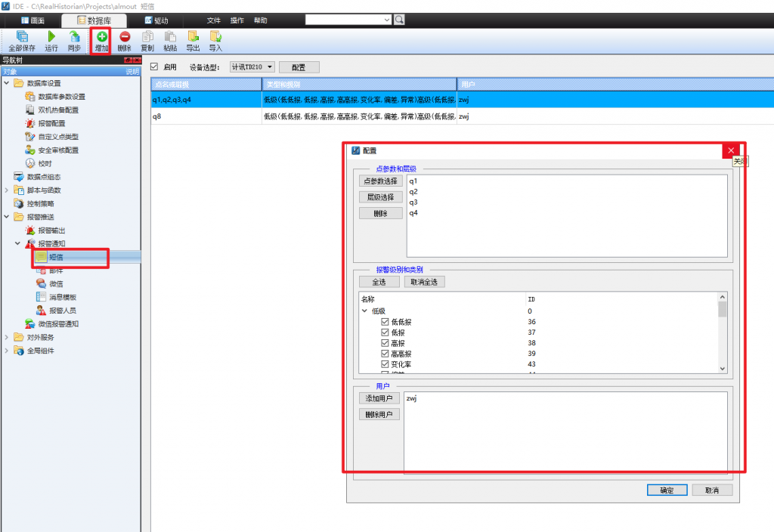The width and height of the screenshot is (774, 532).
Task: Collapse 报警推送 tree folder
Action: point(6,217)
